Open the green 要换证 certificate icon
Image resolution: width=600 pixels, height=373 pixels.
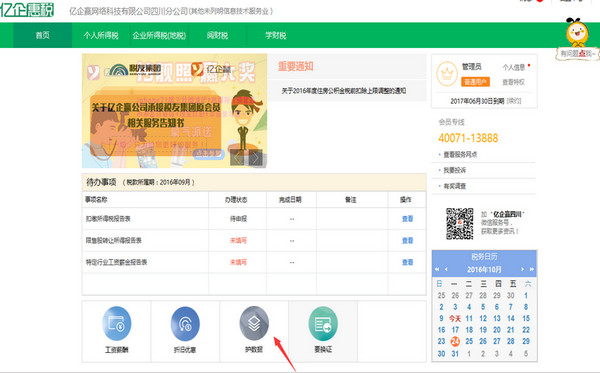(x=323, y=323)
